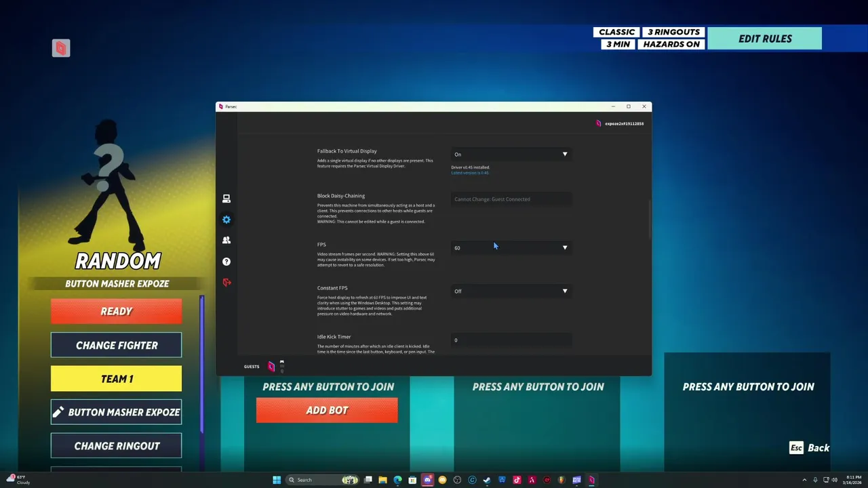Screen dimensions: 868x488
Task: Click CHANGE FIGHTER in the game menu
Action: pyautogui.click(x=116, y=345)
